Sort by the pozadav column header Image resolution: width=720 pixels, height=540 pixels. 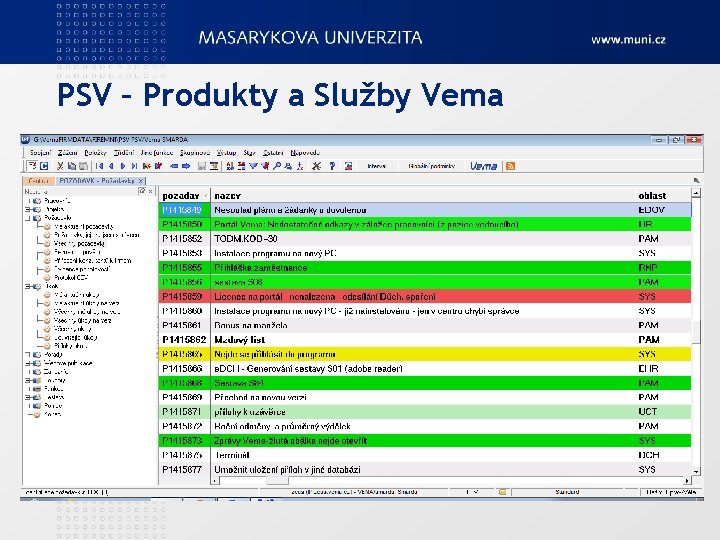(x=184, y=196)
